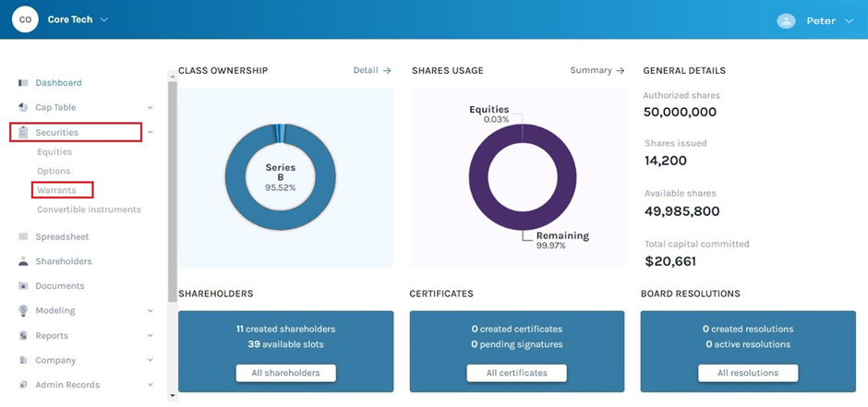Click the Company building icon
Screen dimensions: 868x407
[23, 360]
